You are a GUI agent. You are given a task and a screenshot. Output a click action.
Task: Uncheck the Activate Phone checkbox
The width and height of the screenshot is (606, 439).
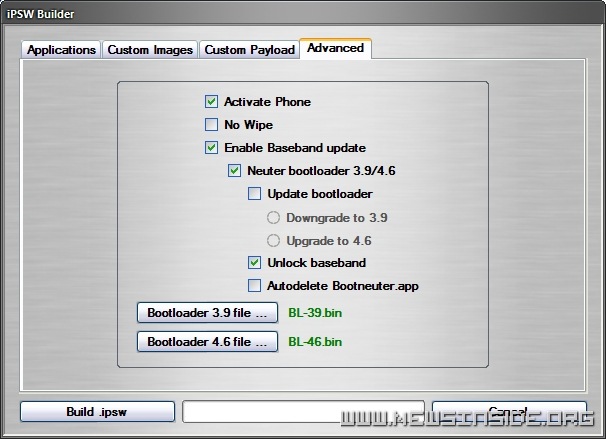click(x=211, y=102)
